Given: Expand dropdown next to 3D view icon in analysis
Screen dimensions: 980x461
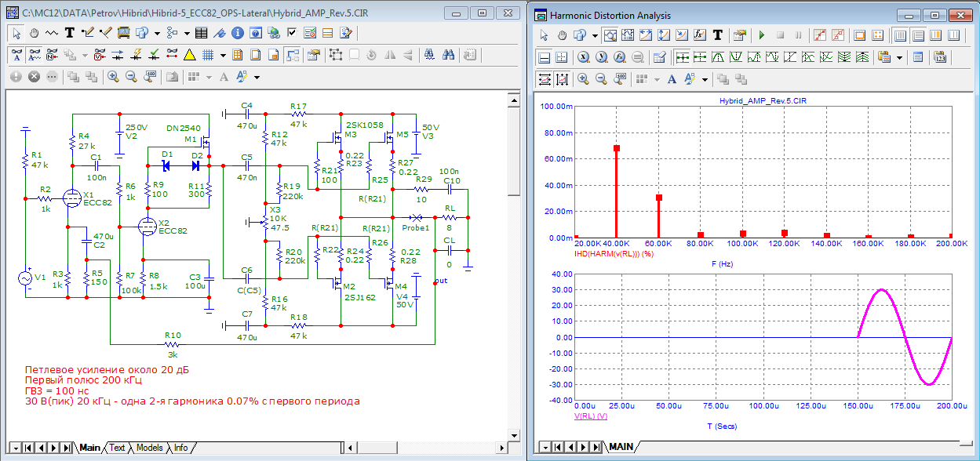Looking at the screenshot, I should click(596, 35).
